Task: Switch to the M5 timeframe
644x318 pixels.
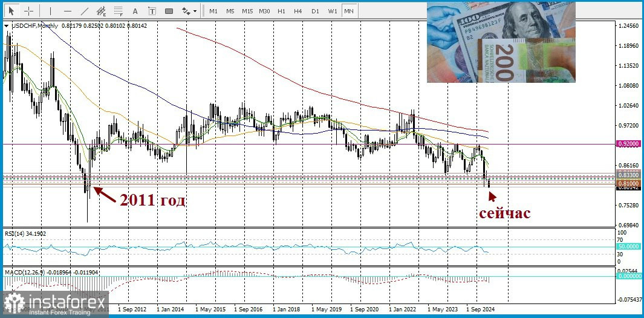Action: [x=230, y=11]
